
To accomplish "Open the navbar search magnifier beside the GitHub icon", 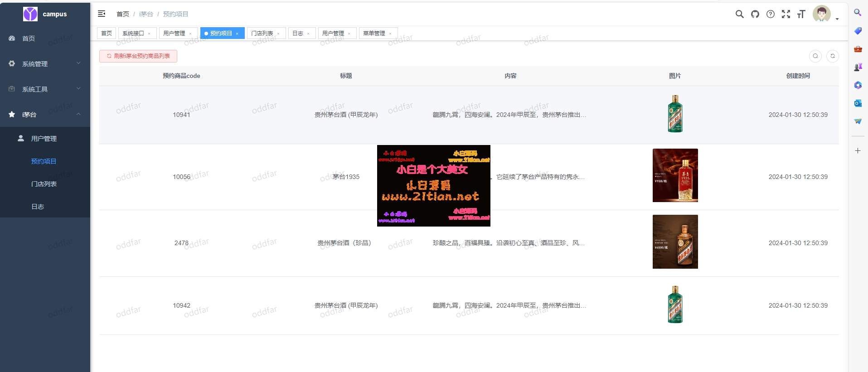I will click(739, 14).
